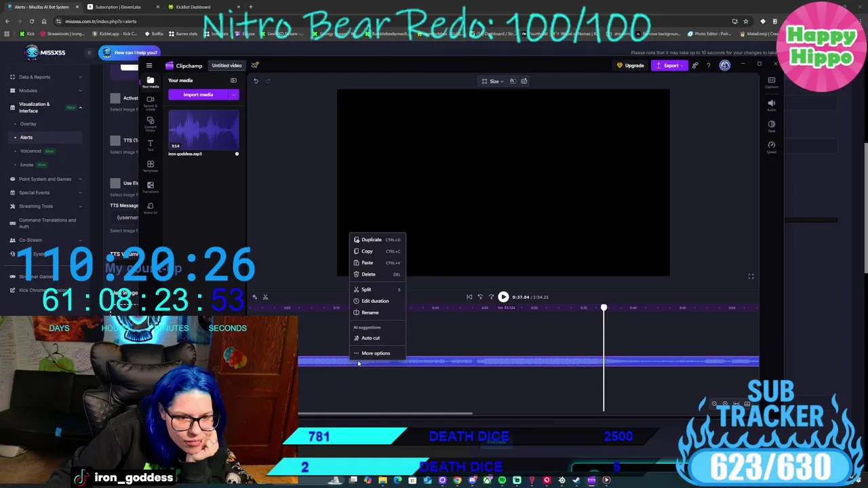Click the Redo arrow in Clipchamp

coord(268,81)
